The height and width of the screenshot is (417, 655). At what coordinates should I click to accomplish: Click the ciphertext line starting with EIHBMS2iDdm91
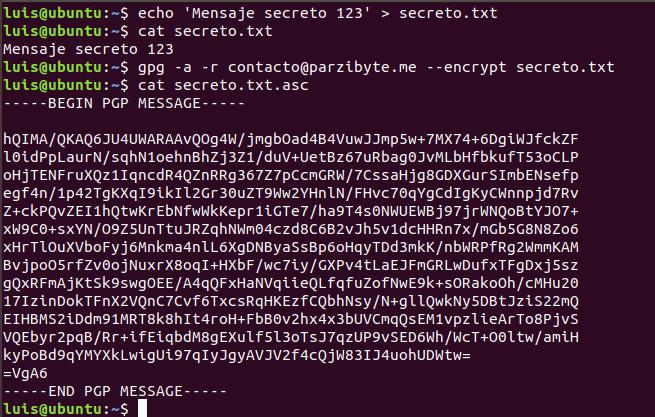tap(291, 319)
